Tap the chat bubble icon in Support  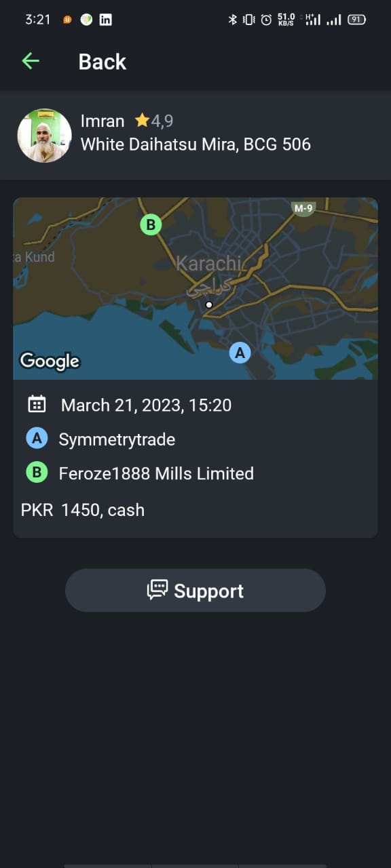(x=157, y=590)
